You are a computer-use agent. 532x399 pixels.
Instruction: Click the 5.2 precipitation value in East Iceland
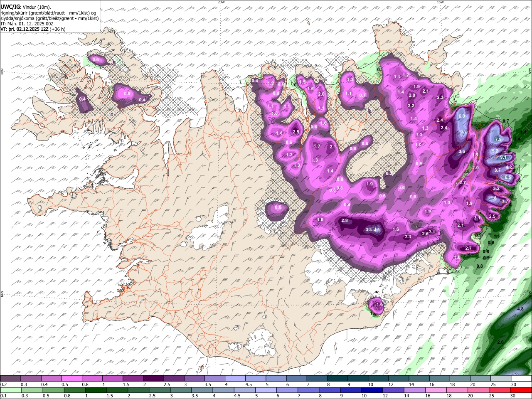[495, 151]
